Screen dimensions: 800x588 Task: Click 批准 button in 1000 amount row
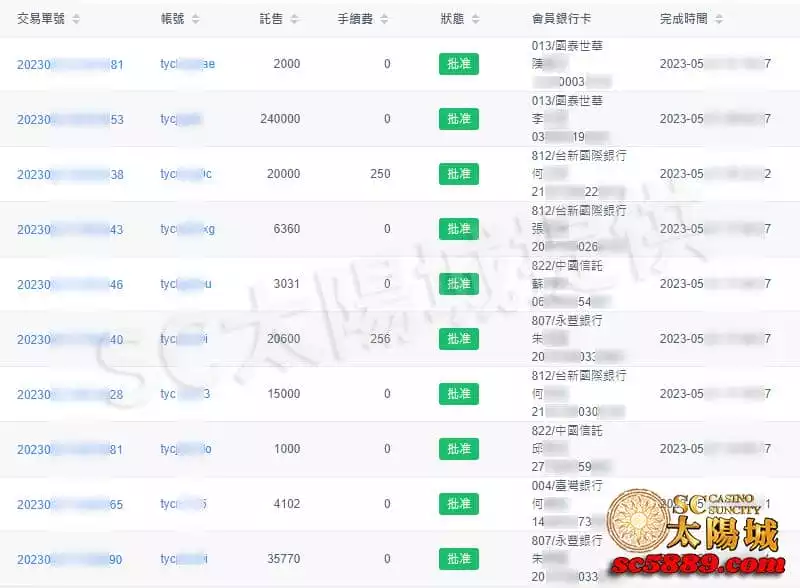tap(459, 449)
